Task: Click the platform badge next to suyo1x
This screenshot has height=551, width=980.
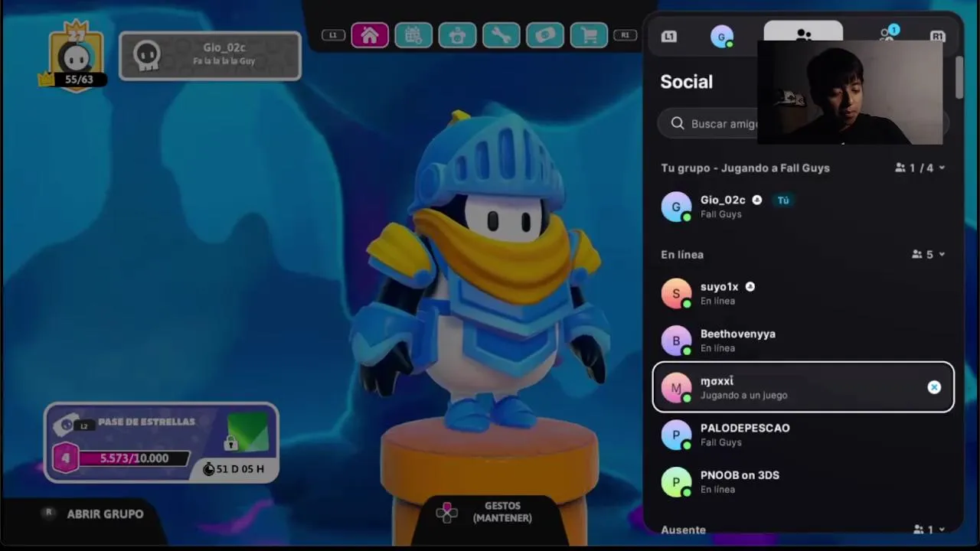Action: point(750,287)
